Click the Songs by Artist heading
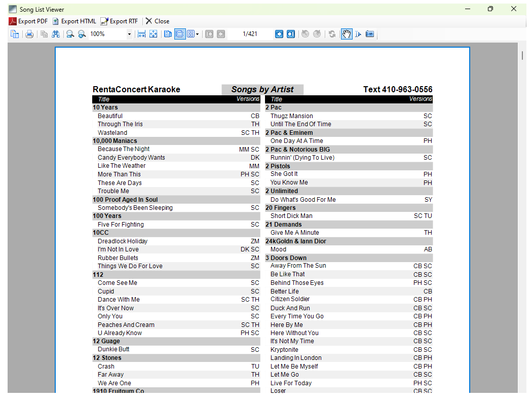532x402 pixels. point(262,89)
